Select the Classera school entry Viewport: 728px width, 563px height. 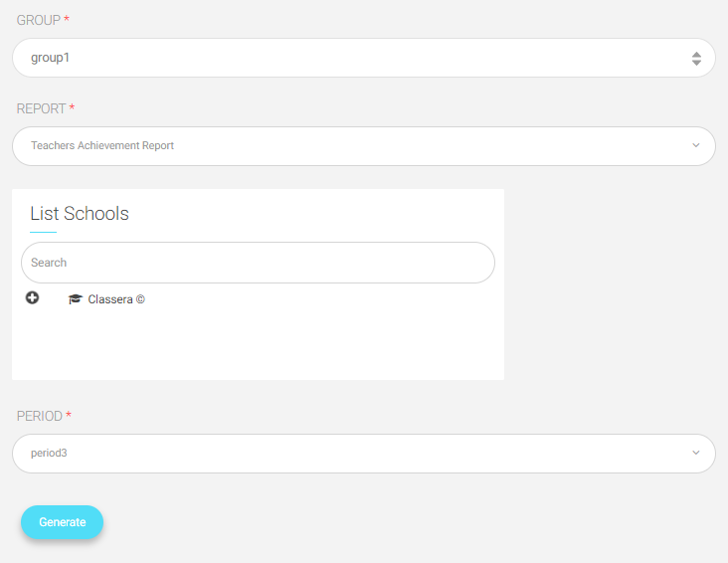coord(116,299)
